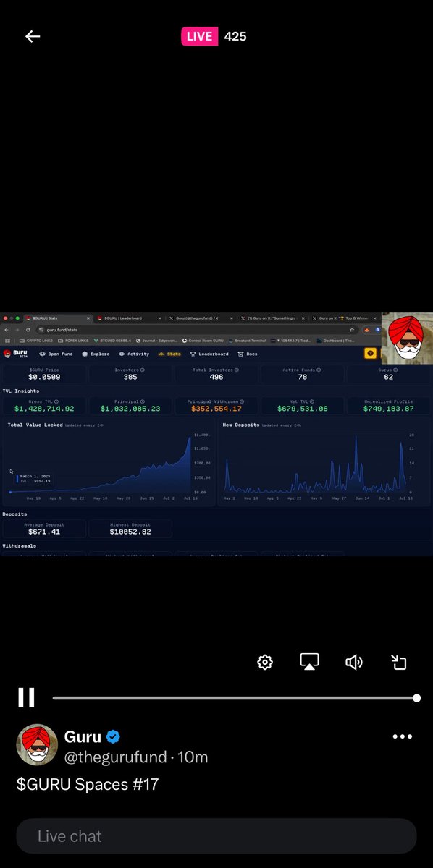Image resolution: width=433 pixels, height=868 pixels.
Task: Open the Journal - Edgewon bookmark
Action: tap(158, 341)
